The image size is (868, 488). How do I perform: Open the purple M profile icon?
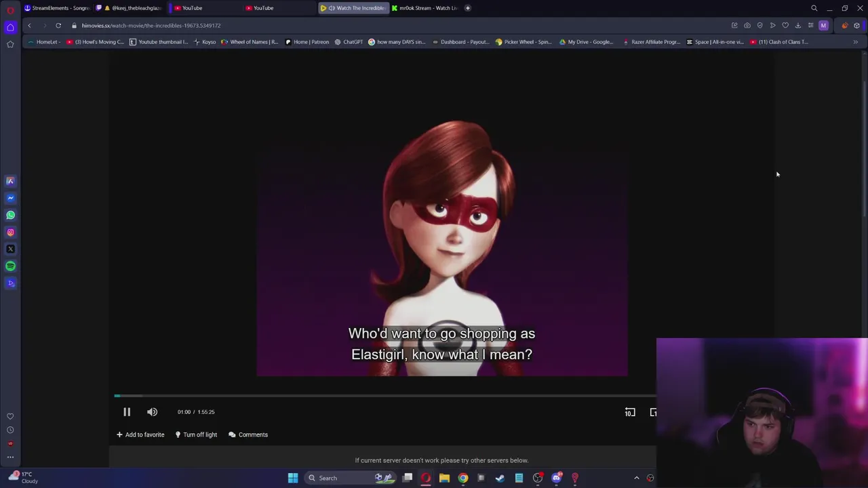(823, 26)
